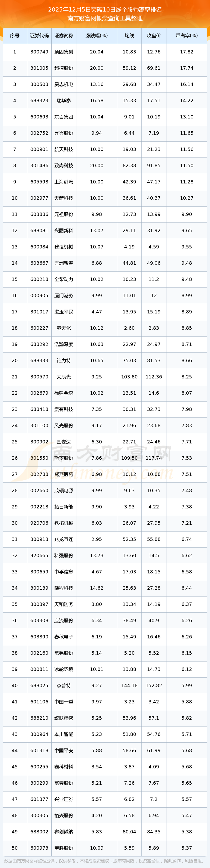Click the 序号 column header
The image size is (210, 868).
coord(14,36)
